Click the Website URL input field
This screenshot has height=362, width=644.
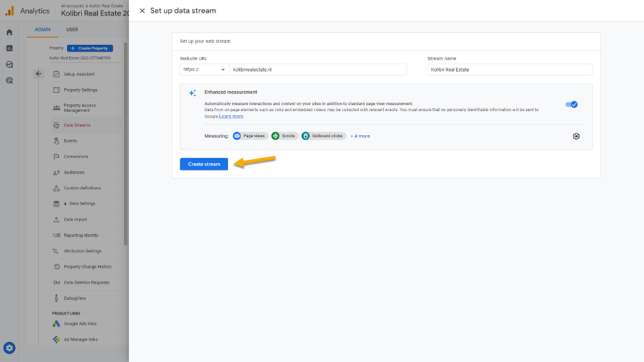[x=318, y=70]
